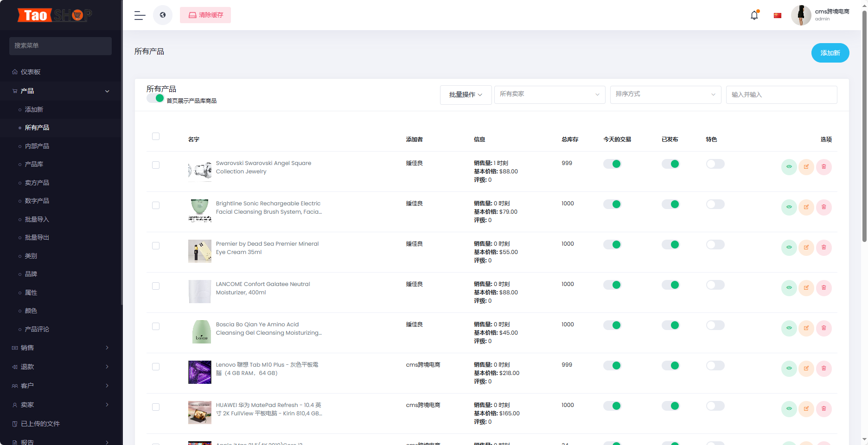
Task: Delete the Premier Dead Sea Eye Cream product
Action: tap(824, 248)
